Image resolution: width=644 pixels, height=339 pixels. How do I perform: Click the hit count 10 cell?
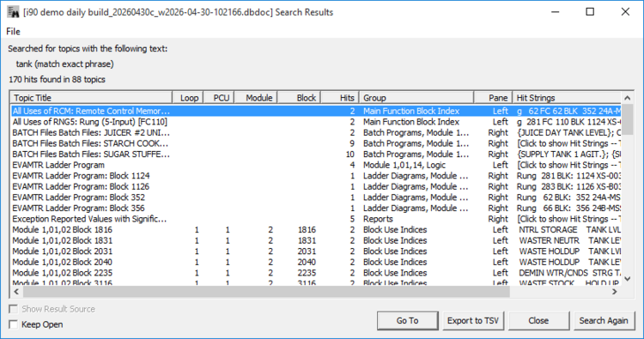pyautogui.click(x=350, y=154)
